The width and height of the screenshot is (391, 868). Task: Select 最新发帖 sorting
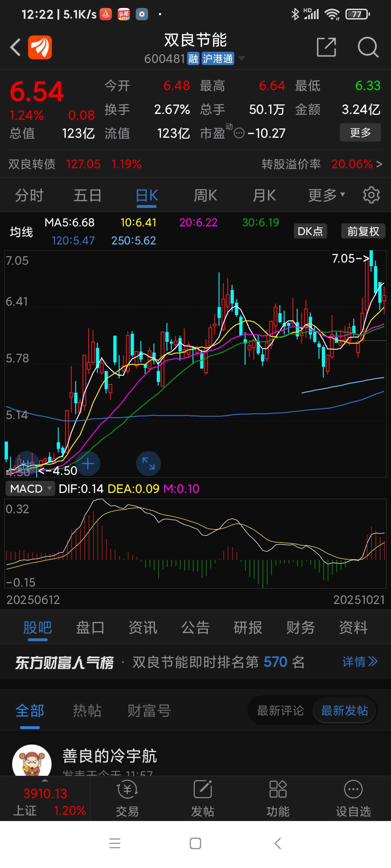344,711
